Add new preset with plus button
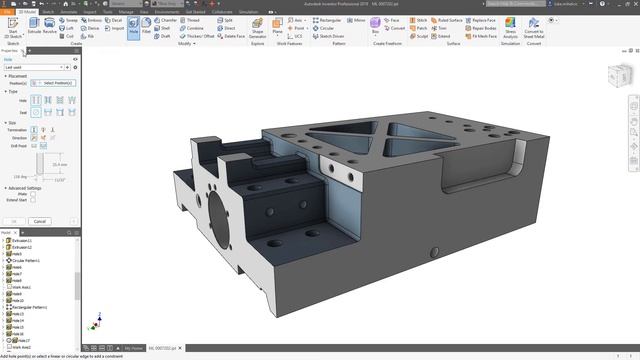The width and height of the screenshot is (640, 360). click(68, 67)
